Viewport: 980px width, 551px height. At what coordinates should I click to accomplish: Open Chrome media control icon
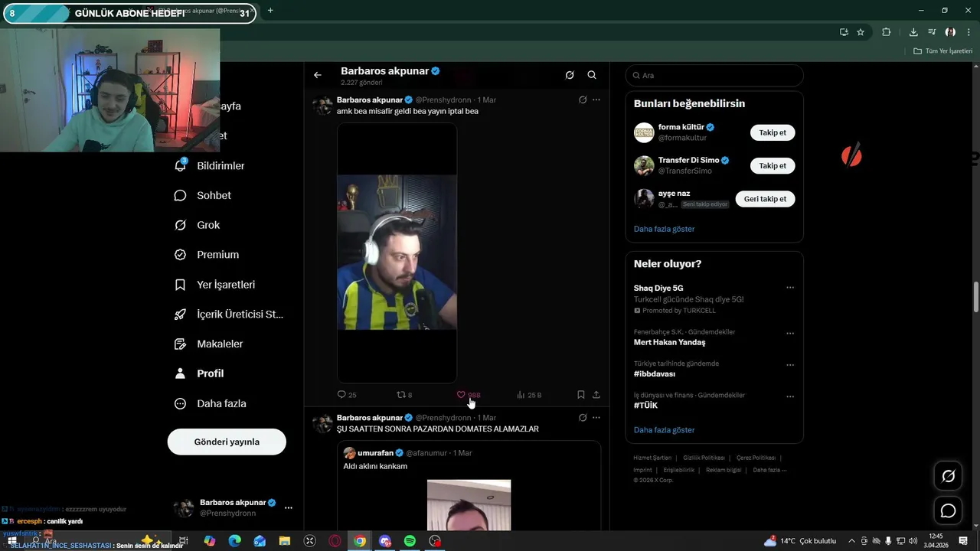point(932,32)
